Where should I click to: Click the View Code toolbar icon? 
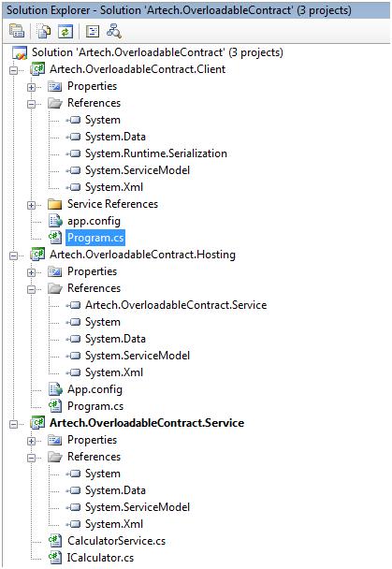tap(93, 32)
